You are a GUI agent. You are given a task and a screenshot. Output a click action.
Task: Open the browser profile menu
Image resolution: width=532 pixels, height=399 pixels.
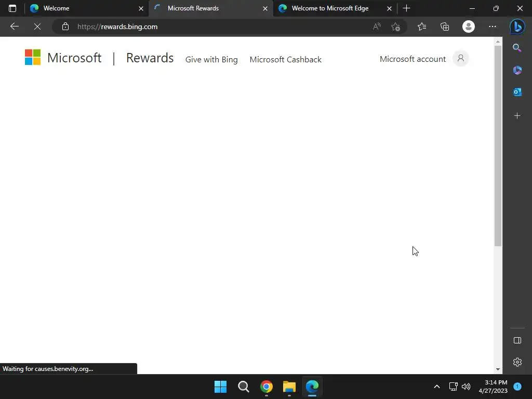469,26
